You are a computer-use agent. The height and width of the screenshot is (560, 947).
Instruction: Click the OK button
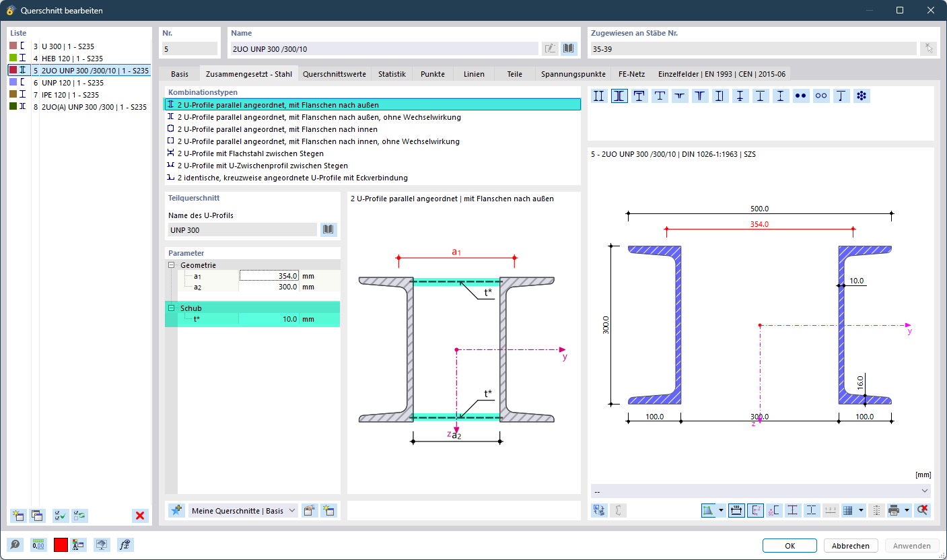(790, 546)
